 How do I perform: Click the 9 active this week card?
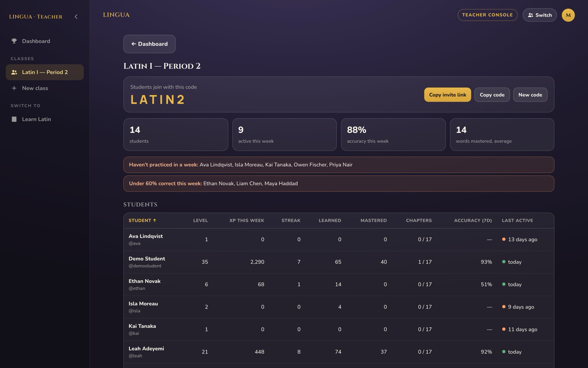click(285, 134)
